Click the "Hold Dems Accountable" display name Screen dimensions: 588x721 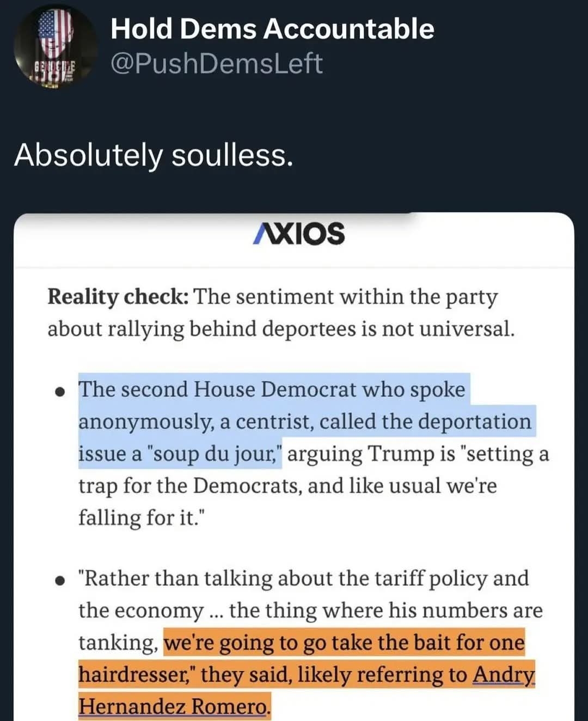click(x=272, y=29)
